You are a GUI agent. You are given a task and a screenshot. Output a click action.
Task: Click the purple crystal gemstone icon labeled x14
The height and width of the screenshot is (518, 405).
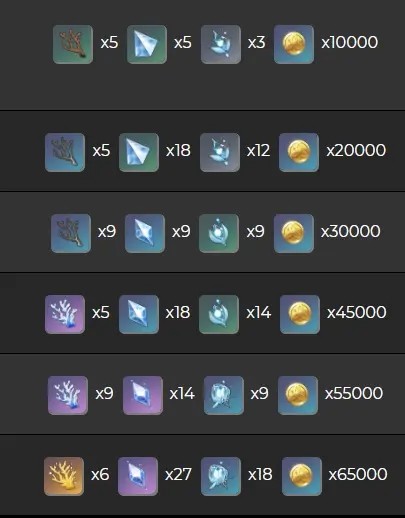click(x=143, y=395)
